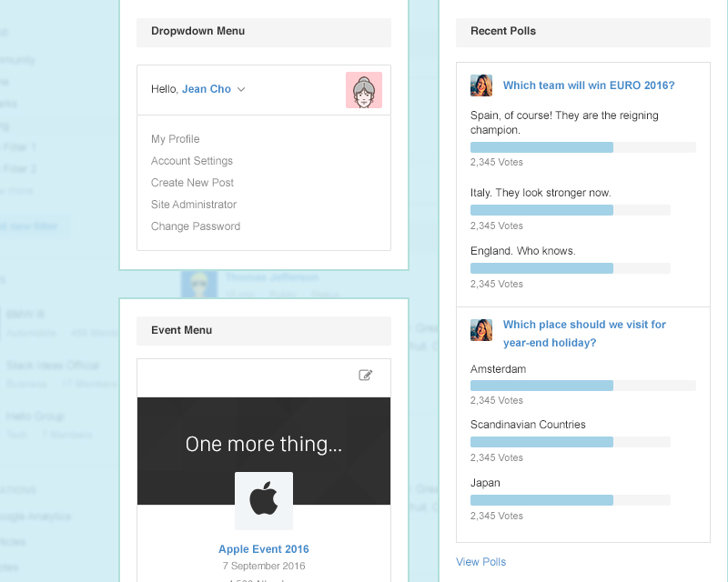
Task: Click Thomas Jefferson's avatar thumbnail
Action: (199, 284)
